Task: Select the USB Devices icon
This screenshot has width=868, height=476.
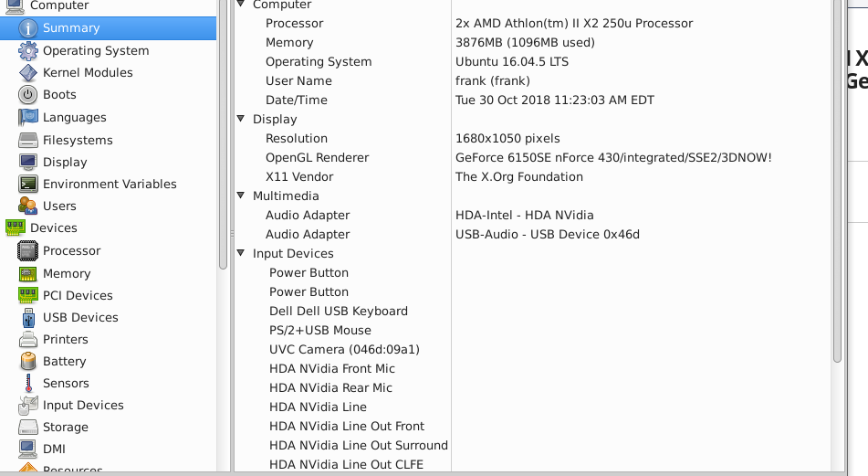Action: tap(27, 318)
